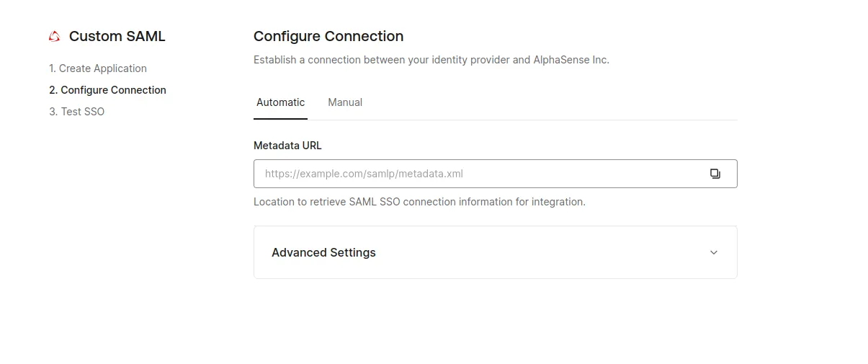Open step 3 Test SSO
Viewport: 868px width, 364px height.
point(77,112)
